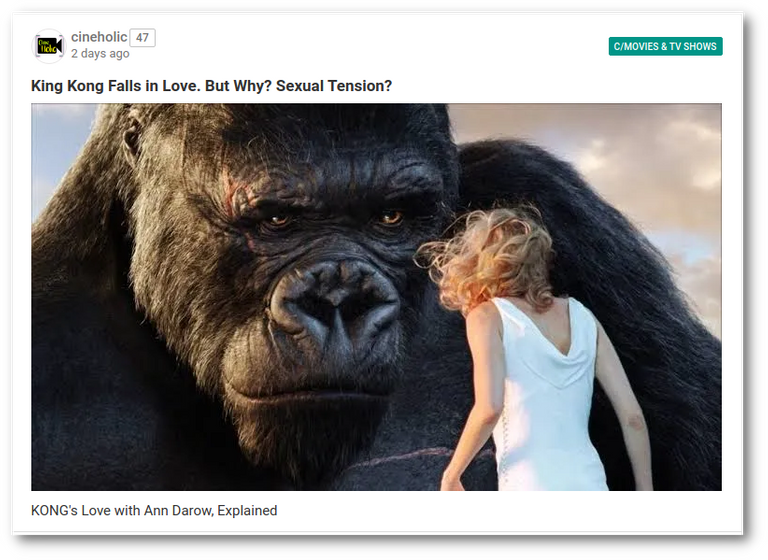Viewport: 768px width, 560px height.
Task: Click the 47 reputation badge
Action: 143,38
